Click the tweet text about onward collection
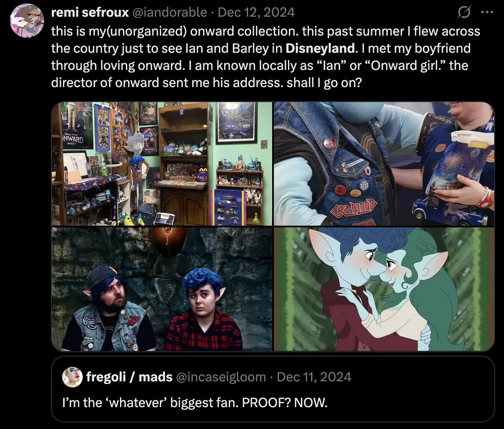 point(266,57)
